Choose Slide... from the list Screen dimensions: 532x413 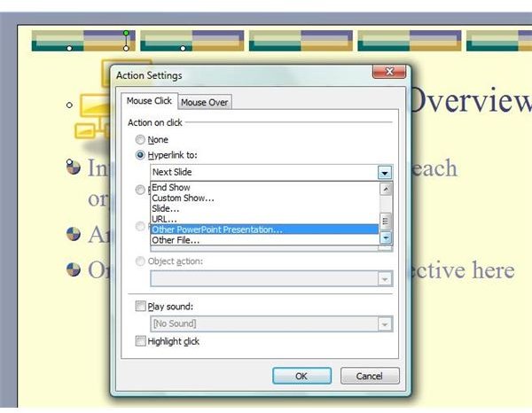(264, 208)
